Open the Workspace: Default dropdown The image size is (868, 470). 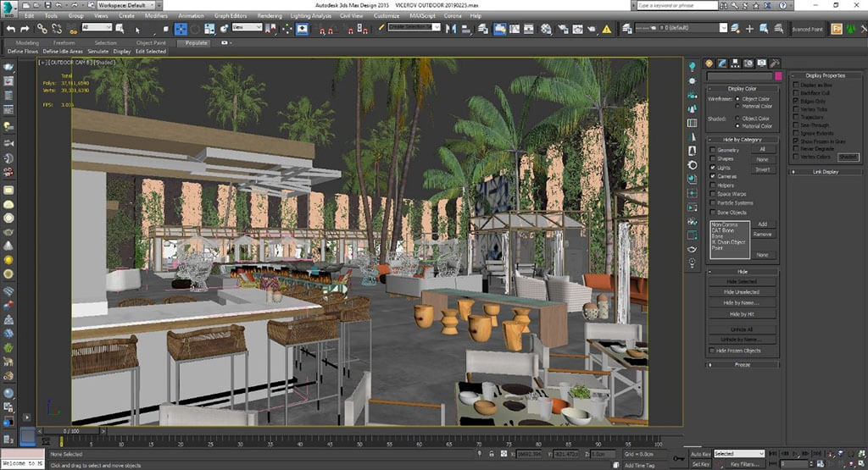[x=128, y=5]
